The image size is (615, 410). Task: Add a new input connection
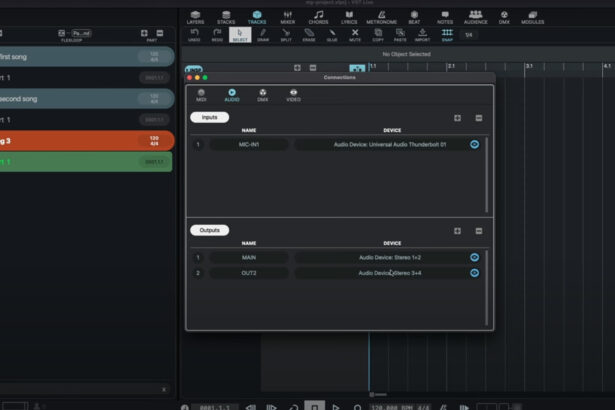tap(457, 118)
